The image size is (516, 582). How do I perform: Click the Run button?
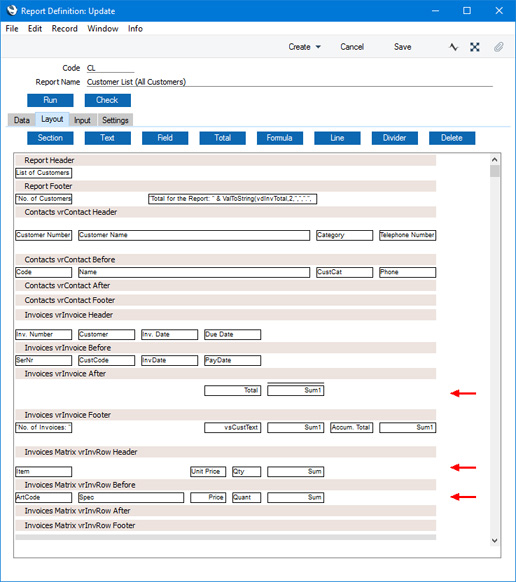50,100
